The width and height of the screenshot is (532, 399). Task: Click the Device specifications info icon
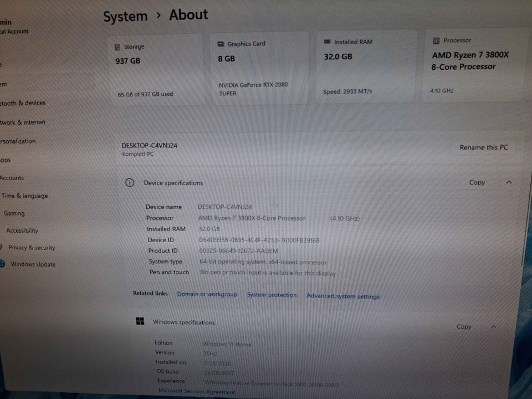coord(130,182)
